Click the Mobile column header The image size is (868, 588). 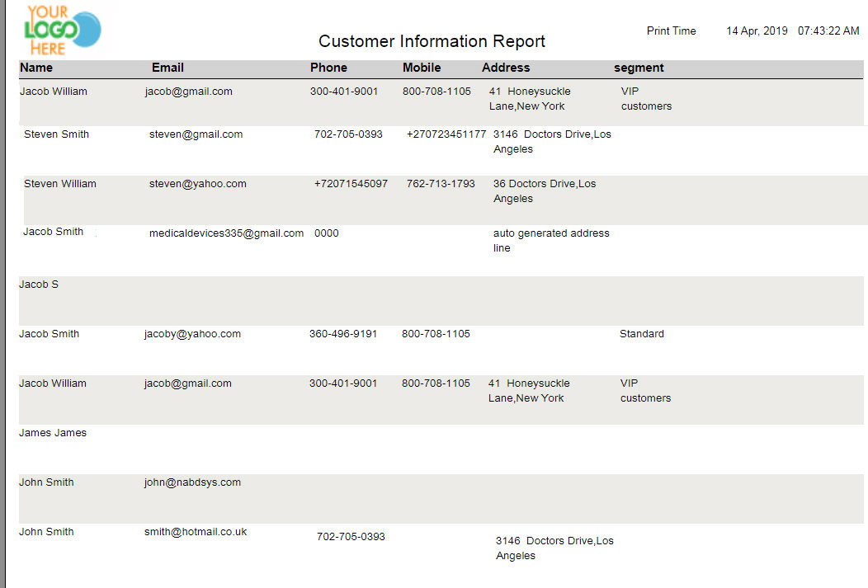[422, 68]
